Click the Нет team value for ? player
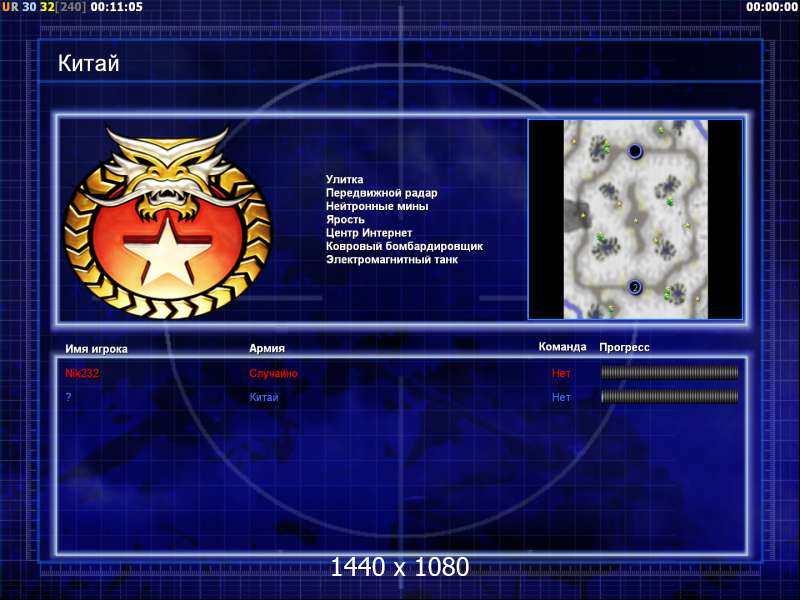The height and width of the screenshot is (600, 800). click(x=561, y=397)
